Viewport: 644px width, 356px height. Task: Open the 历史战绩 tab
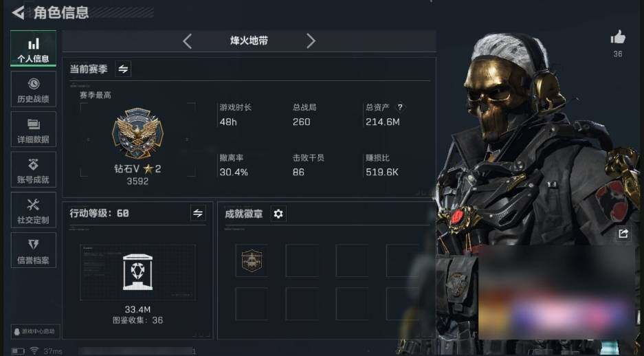[x=33, y=89]
